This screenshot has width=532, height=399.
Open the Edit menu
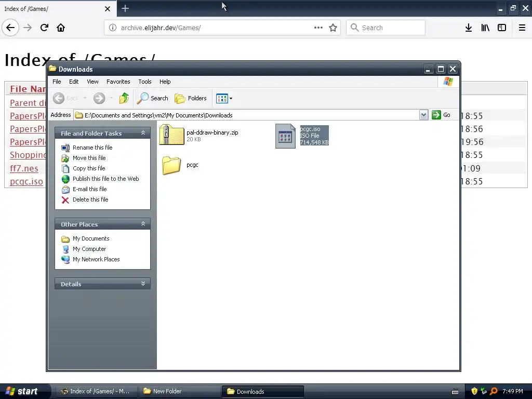74,82
